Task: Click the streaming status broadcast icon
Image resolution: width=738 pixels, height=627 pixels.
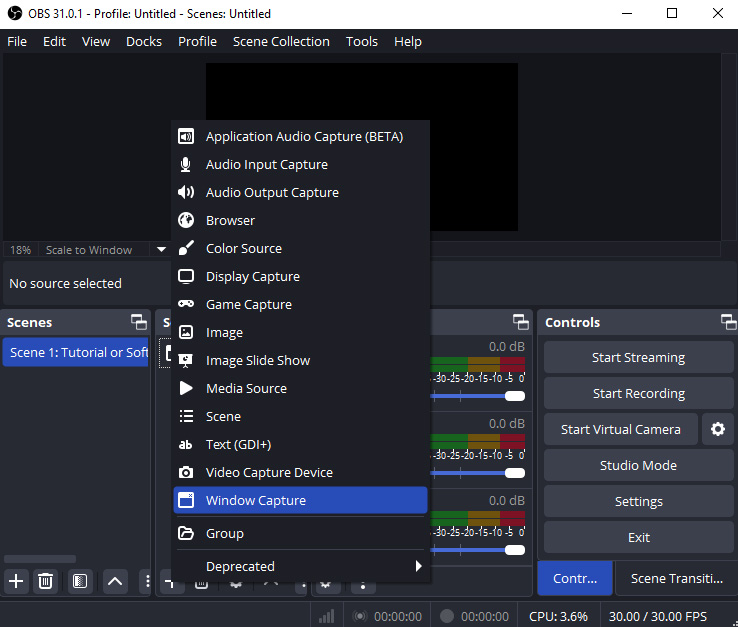Action: coord(360,616)
